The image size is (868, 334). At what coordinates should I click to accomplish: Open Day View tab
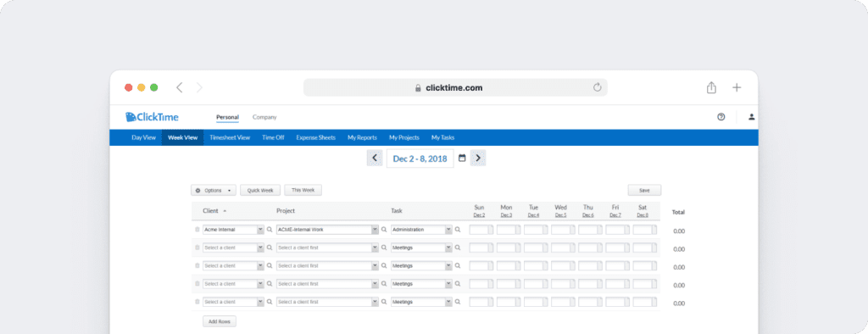click(x=144, y=137)
